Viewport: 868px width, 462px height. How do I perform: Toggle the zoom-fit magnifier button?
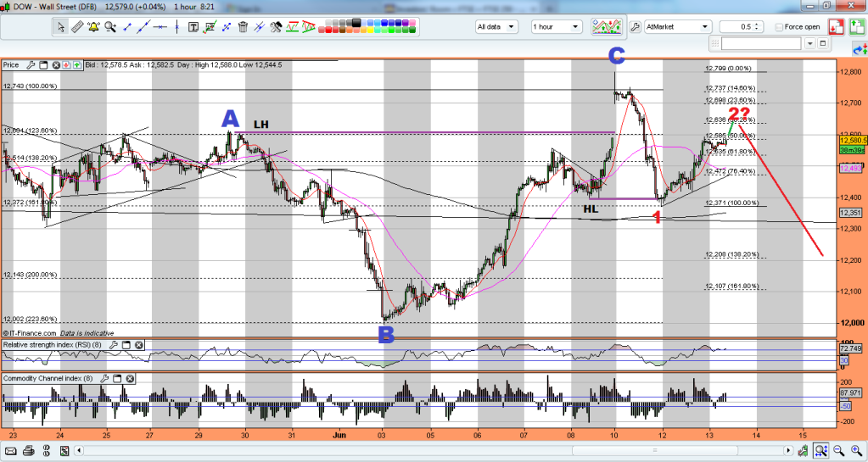[821, 451]
